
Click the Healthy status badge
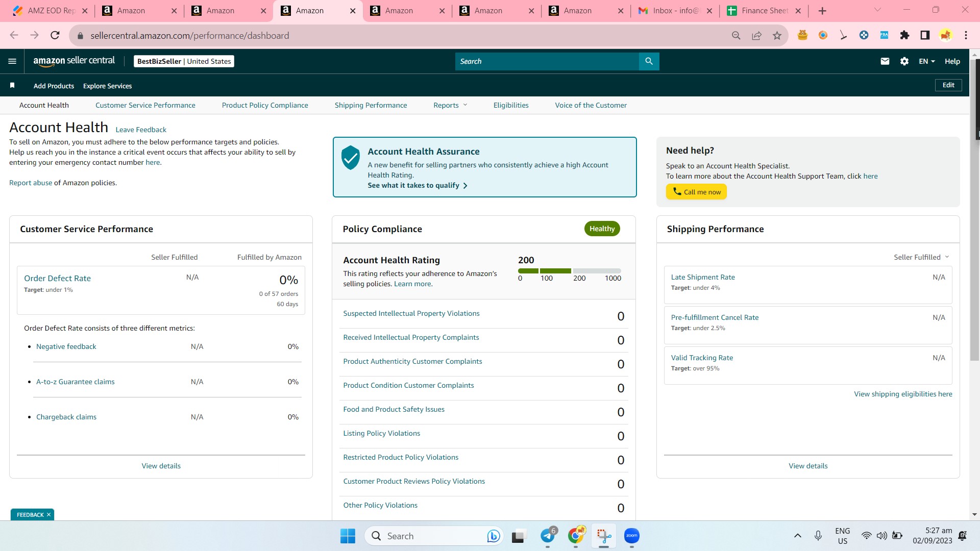602,229
